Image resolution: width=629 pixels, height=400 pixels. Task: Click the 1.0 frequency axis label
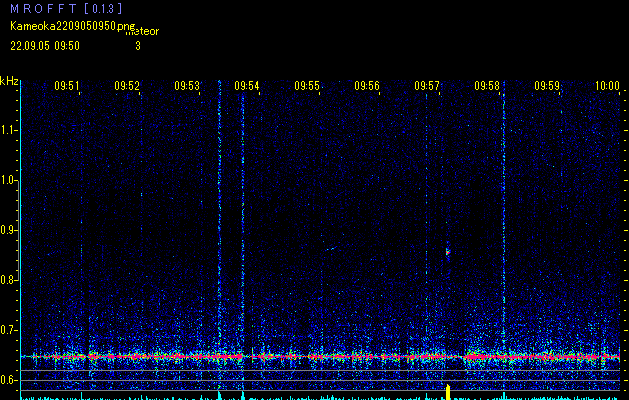pos(9,180)
